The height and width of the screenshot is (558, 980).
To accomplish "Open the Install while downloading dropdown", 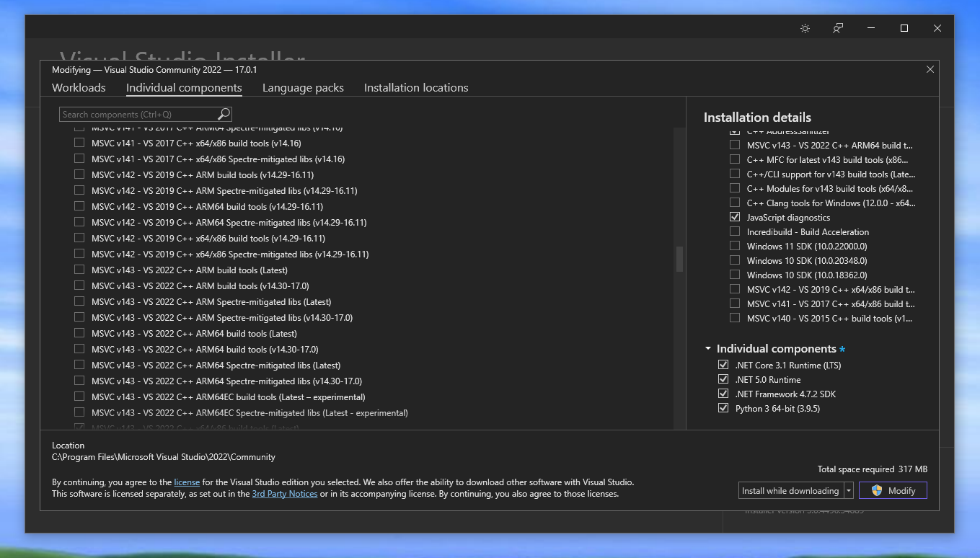I will (x=847, y=490).
